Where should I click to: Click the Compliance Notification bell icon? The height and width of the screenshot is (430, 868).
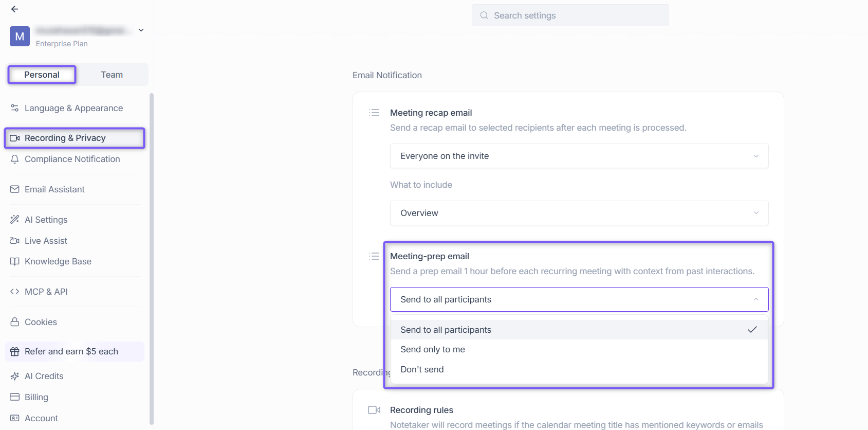15,159
